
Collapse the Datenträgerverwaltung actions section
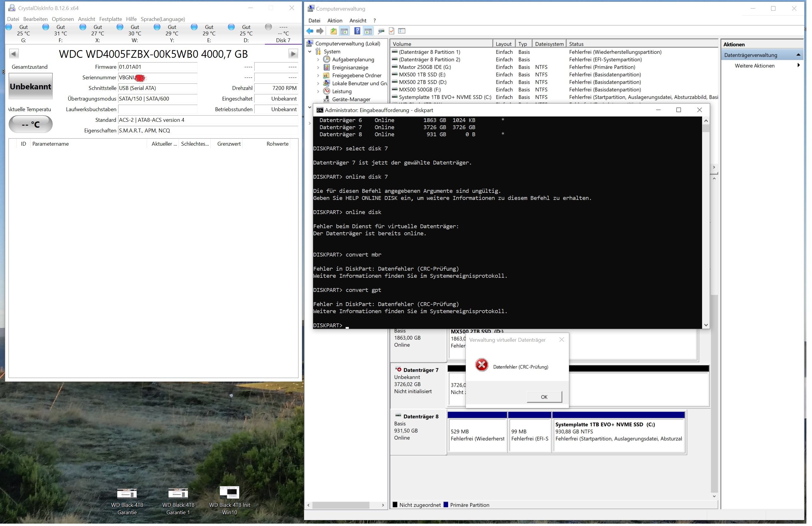tap(798, 55)
